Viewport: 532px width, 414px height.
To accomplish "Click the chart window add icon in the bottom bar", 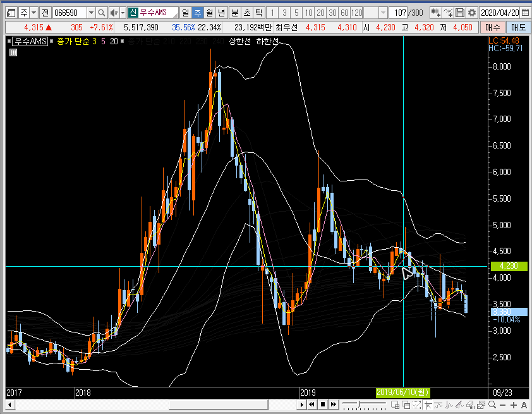I will coord(396,405).
